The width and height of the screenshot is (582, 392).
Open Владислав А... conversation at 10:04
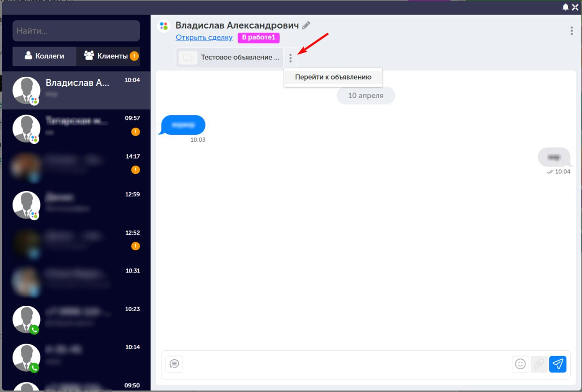tap(76, 90)
